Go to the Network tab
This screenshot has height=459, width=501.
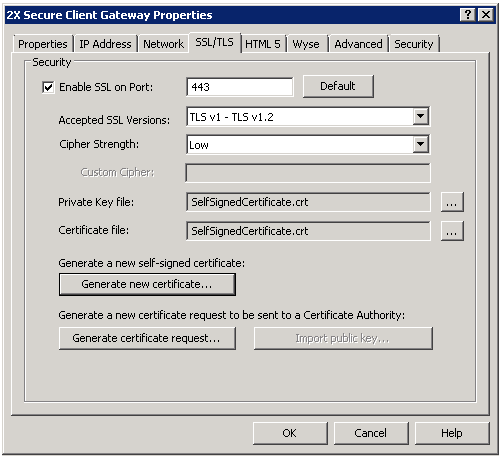point(163,44)
